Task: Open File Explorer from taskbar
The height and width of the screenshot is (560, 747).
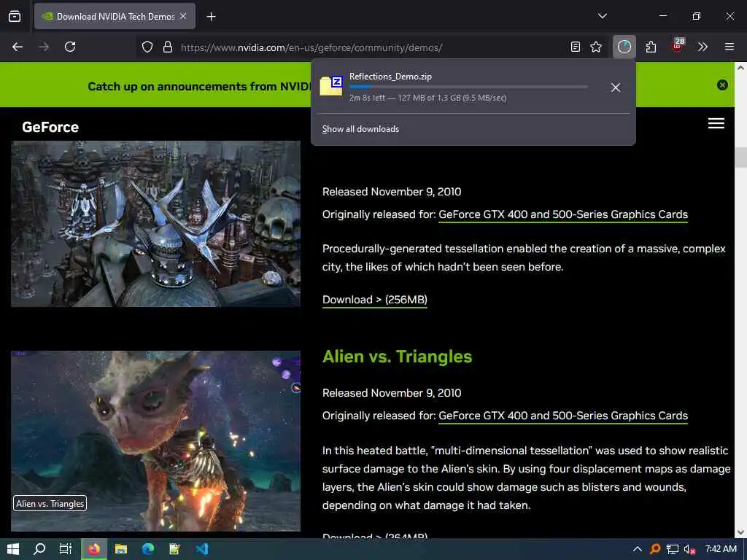Action: click(x=121, y=549)
